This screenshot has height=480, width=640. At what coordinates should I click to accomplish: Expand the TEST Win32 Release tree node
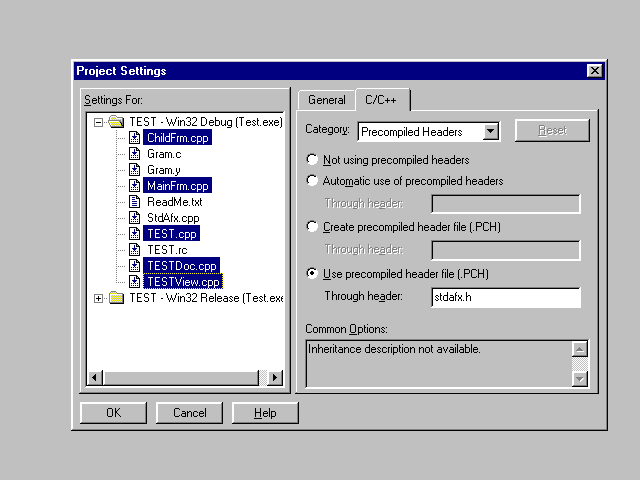point(99,298)
